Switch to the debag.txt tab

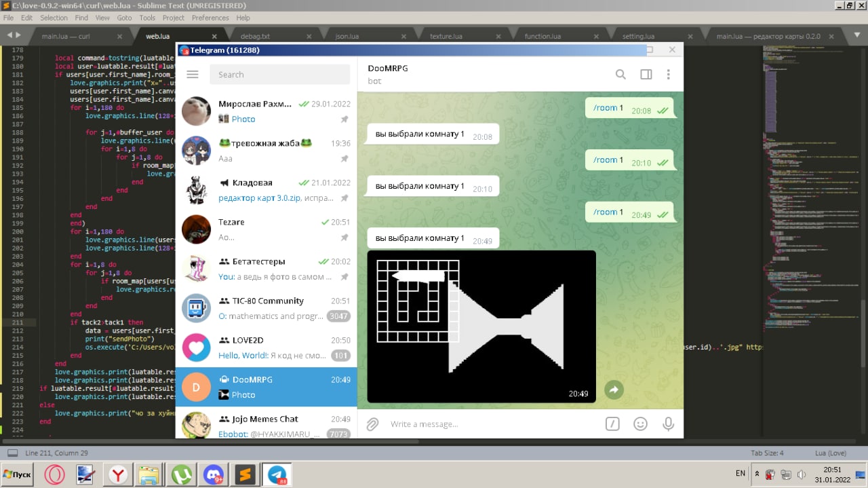(255, 36)
